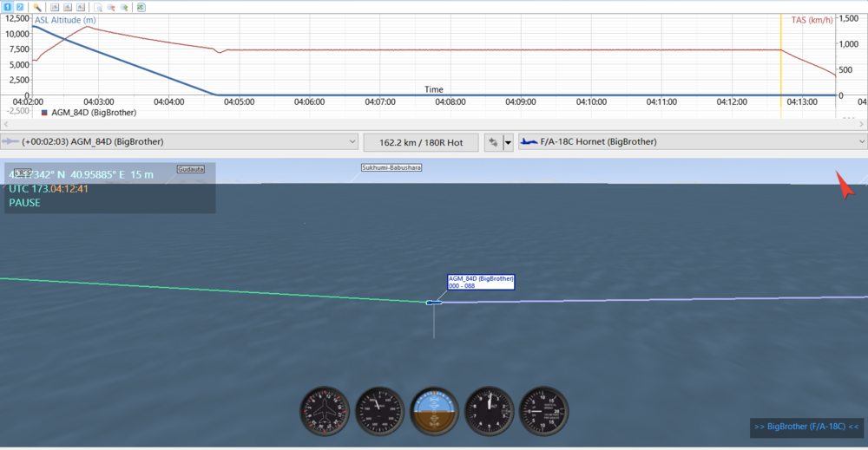Open the F/A-18C Hornet secondary object dropdown
Viewport: 868px width, 450px height.
(x=693, y=142)
